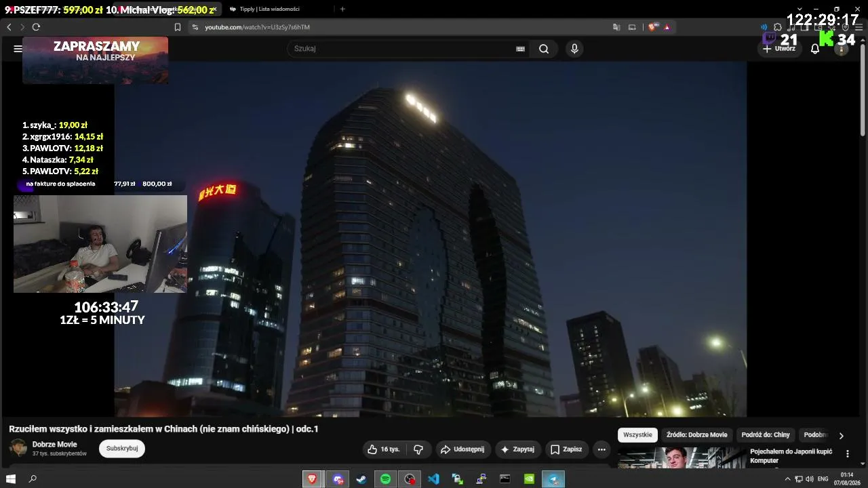Image resolution: width=868 pixels, height=488 pixels.
Task: Open Spotify from the taskbar
Action: click(x=385, y=479)
